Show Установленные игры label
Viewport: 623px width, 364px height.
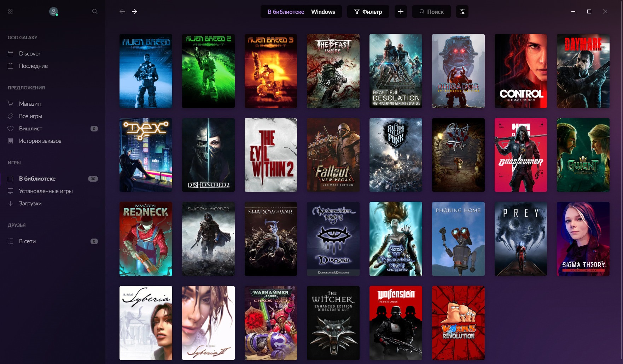(x=46, y=191)
